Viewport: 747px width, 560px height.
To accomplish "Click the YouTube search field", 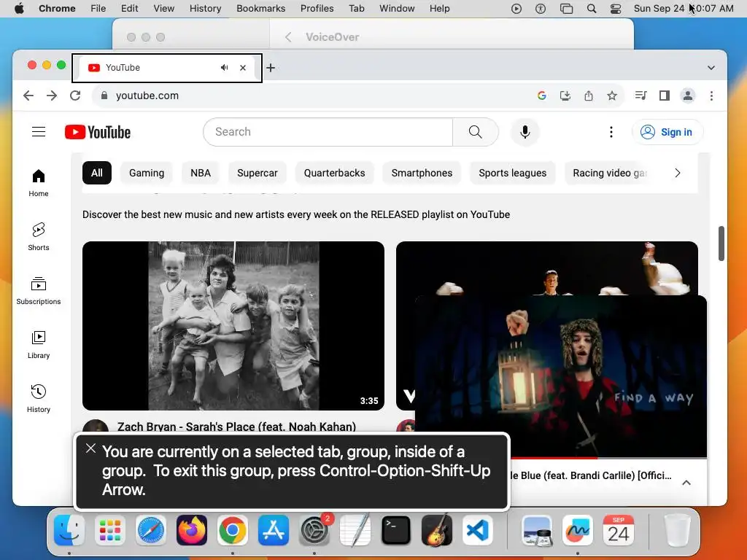I will pos(328,132).
